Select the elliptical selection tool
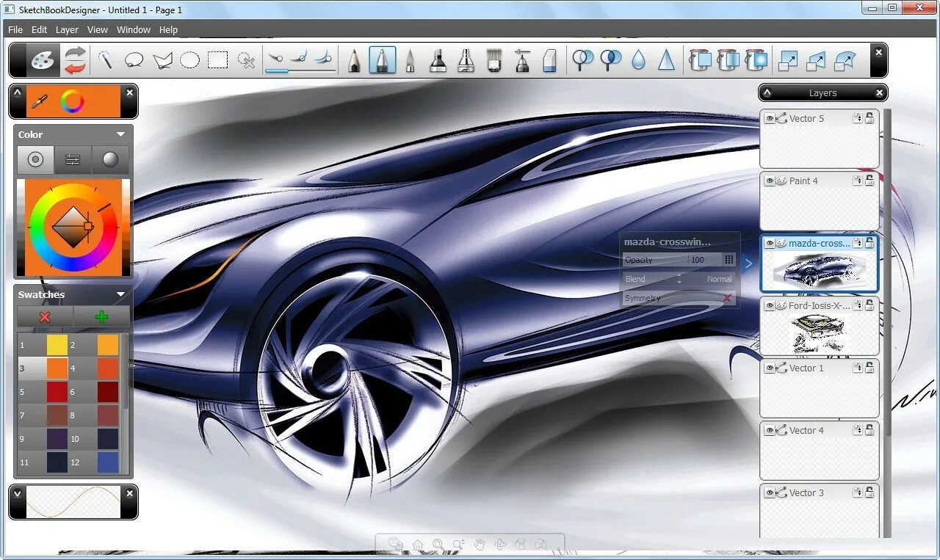The image size is (940, 560). point(189,60)
